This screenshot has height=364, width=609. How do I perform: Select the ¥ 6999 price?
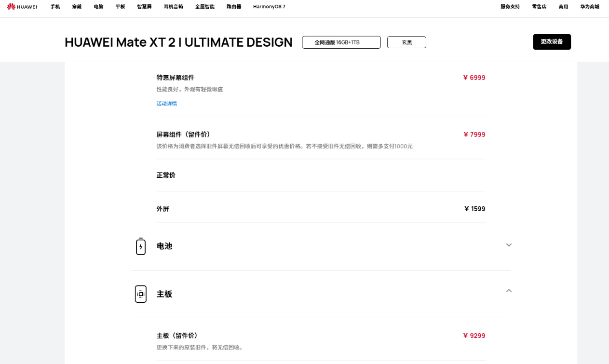point(474,78)
